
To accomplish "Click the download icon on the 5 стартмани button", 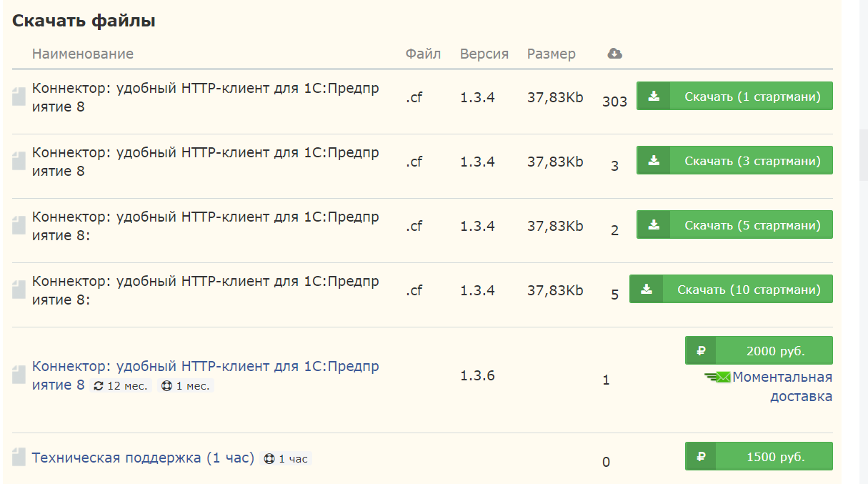I will [x=653, y=225].
